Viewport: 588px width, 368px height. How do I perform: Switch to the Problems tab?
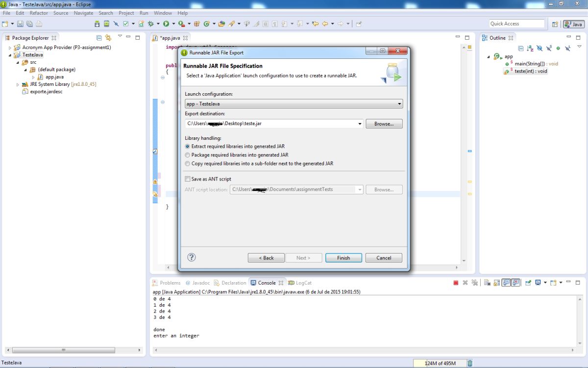[166, 283]
